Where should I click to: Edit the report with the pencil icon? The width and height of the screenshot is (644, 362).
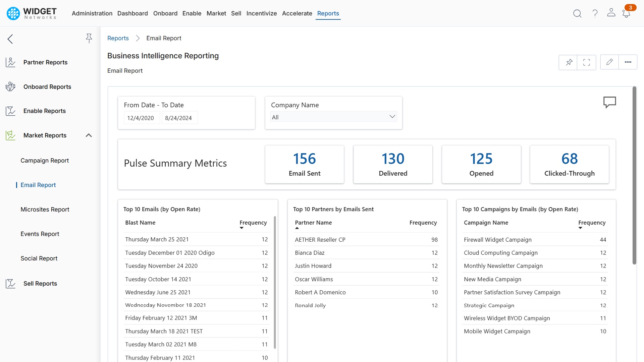point(609,62)
